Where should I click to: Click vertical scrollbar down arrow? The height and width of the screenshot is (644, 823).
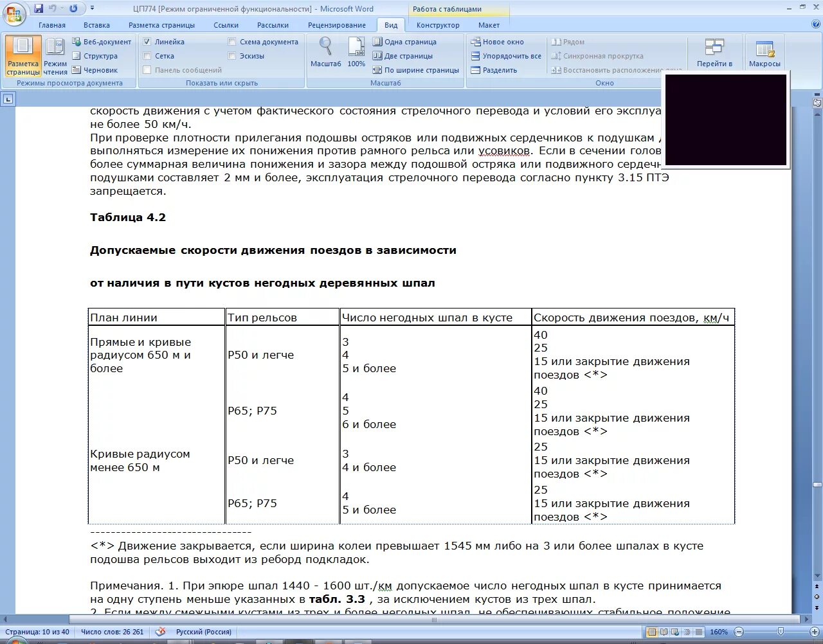tap(817, 575)
